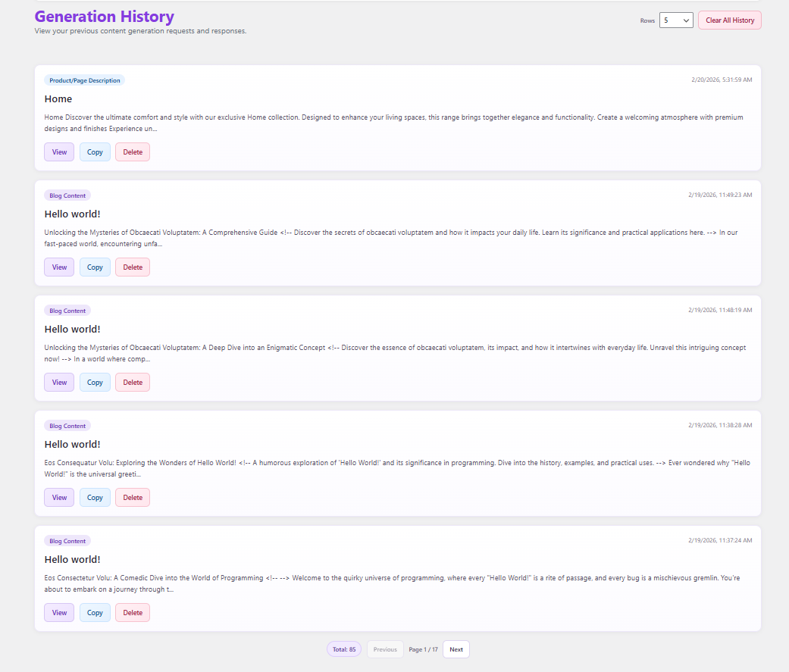Delete the entry generated at 11:38:28 AM

tap(133, 498)
